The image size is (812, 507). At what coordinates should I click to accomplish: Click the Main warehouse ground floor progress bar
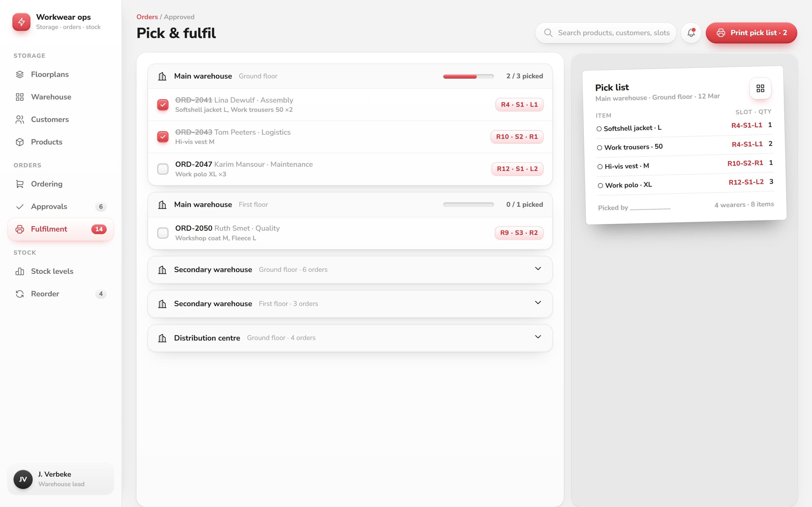(468, 76)
